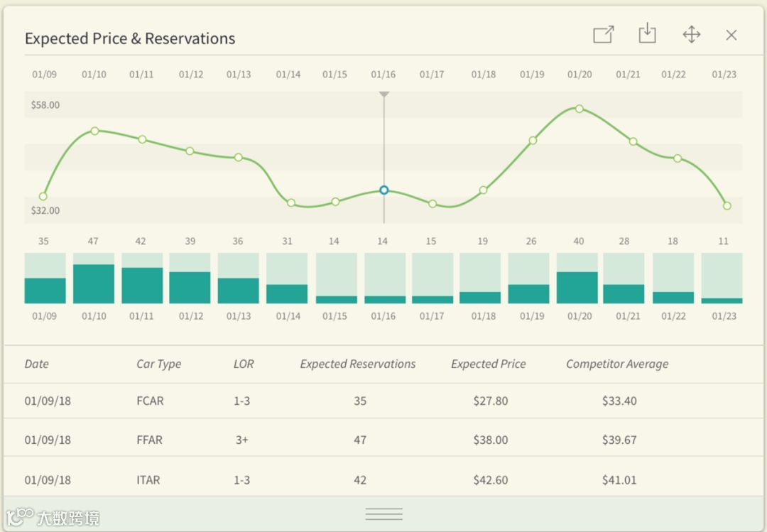This screenshot has height=532, width=767.
Task: Click the move panel arrows icon
Action: click(691, 35)
